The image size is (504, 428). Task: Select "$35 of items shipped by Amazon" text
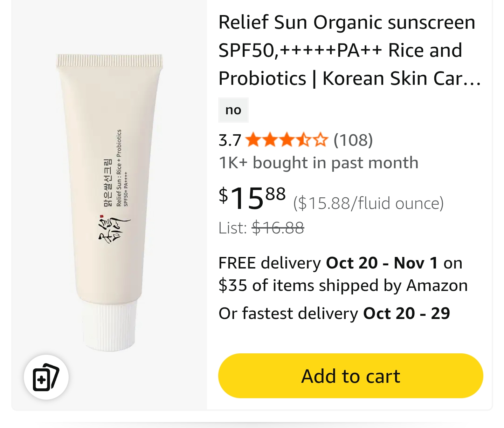343,285
